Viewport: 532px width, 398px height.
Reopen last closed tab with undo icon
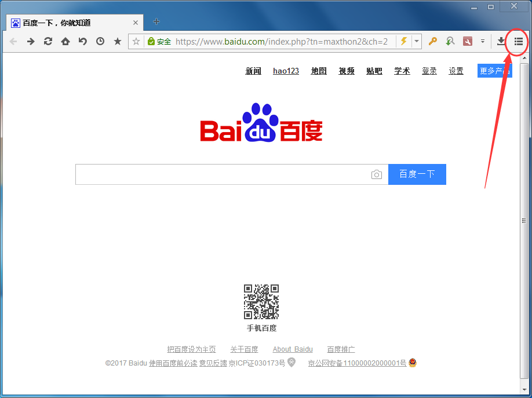click(x=83, y=41)
